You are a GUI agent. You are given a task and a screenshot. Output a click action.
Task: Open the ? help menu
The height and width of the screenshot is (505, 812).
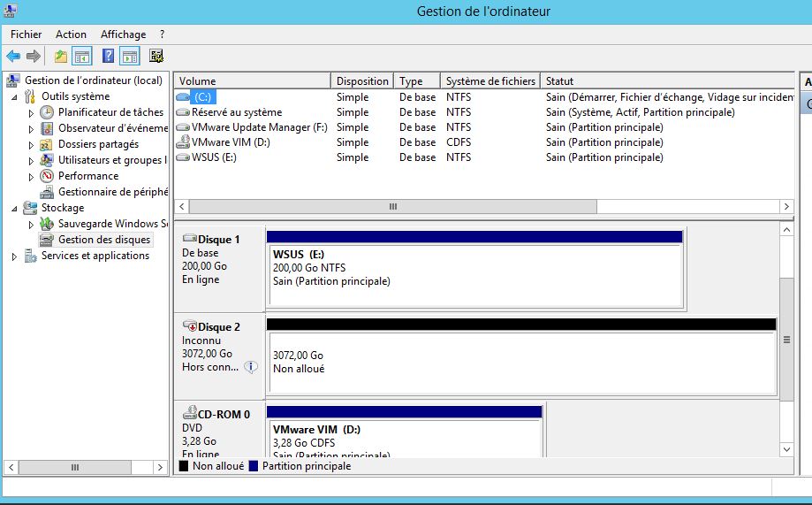(162, 34)
